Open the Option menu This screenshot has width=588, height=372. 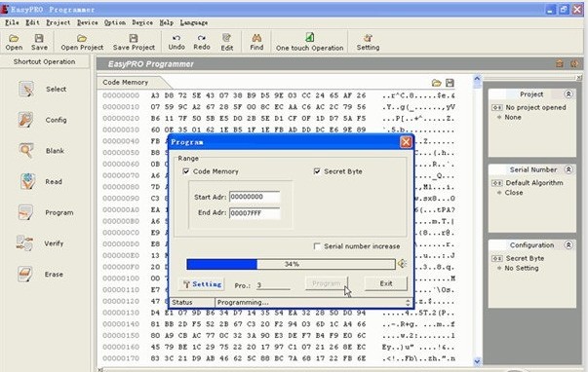tap(115, 22)
